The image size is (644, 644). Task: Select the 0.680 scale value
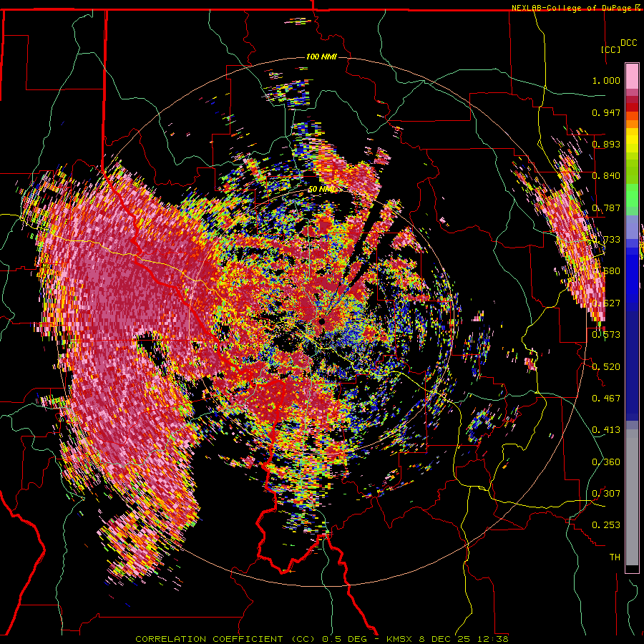point(606,271)
